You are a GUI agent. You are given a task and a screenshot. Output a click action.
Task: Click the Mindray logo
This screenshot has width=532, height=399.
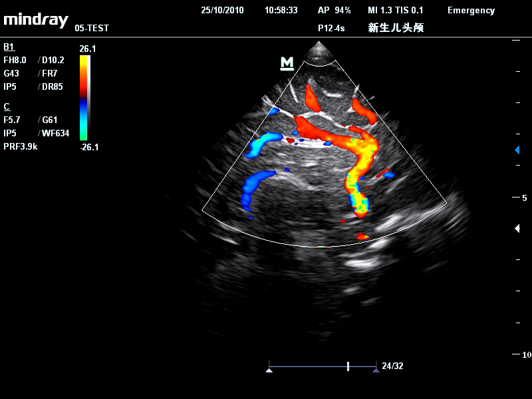click(36, 19)
